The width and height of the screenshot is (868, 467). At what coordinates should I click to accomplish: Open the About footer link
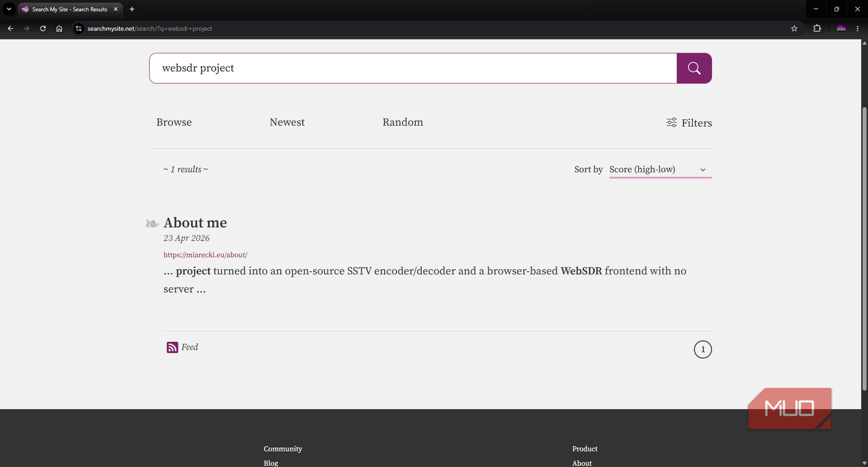[x=582, y=463]
